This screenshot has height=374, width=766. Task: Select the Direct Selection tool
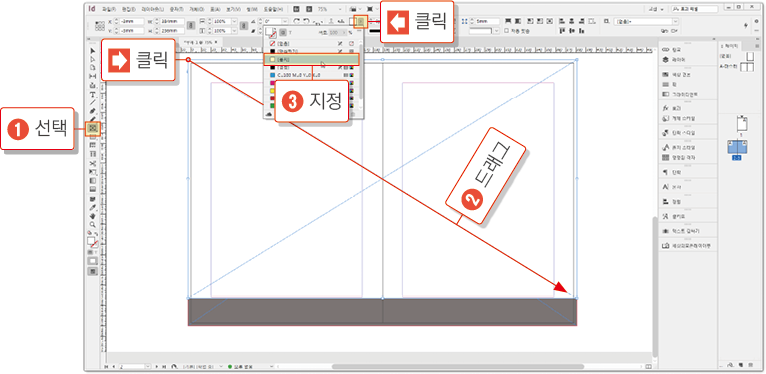point(92,59)
